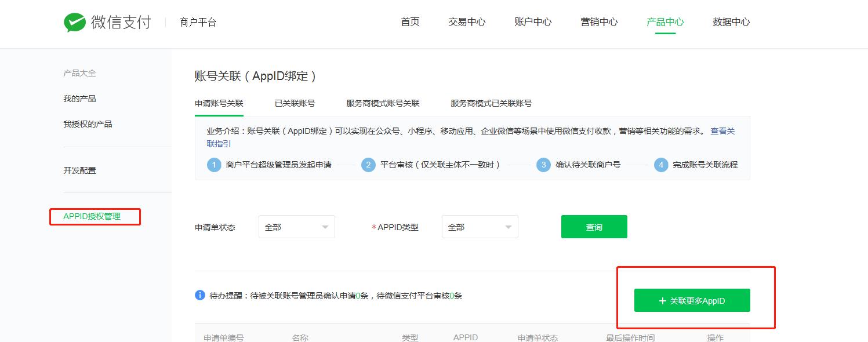This screenshot has height=342, width=868.
Task: Open 数据中心 in top navigation
Action: pyautogui.click(x=731, y=22)
